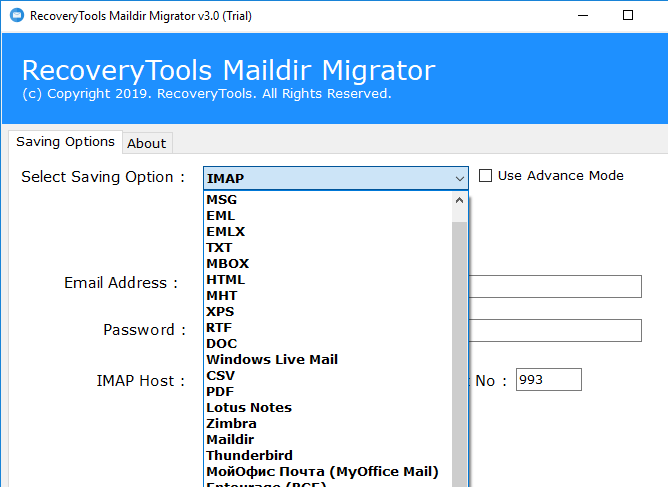668x487 pixels.
Task: Select MSG from the saving list
Action: (328, 199)
